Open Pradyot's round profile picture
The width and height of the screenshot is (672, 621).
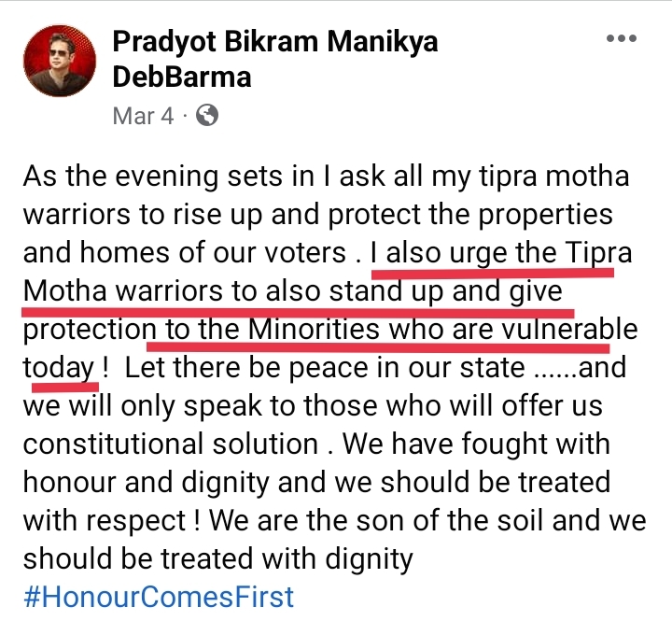tap(60, 61)
